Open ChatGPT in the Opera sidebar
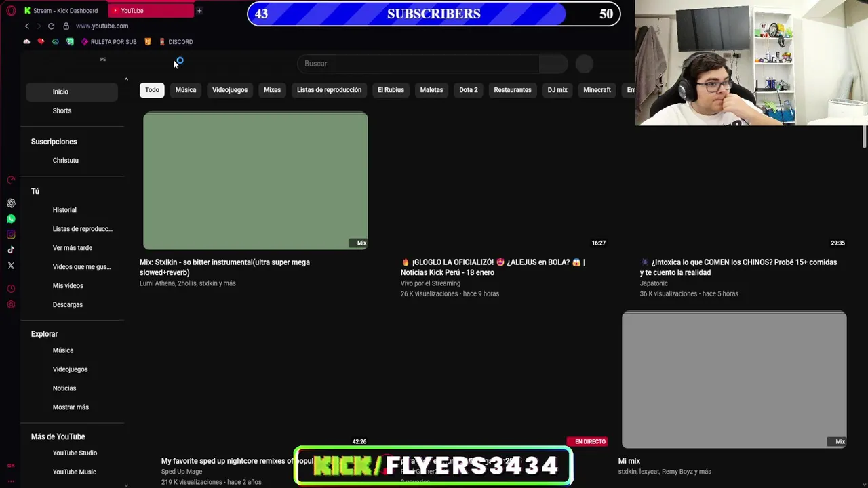This screenshot has height=488, width=868. coord(11,203)
